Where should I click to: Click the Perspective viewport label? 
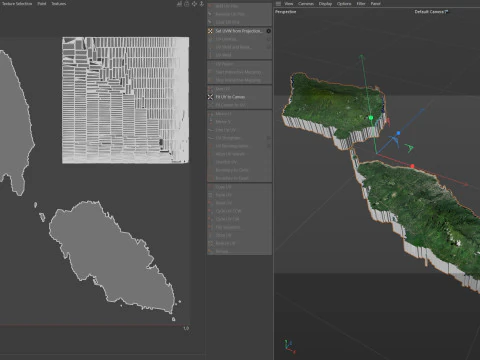[285, 12]
